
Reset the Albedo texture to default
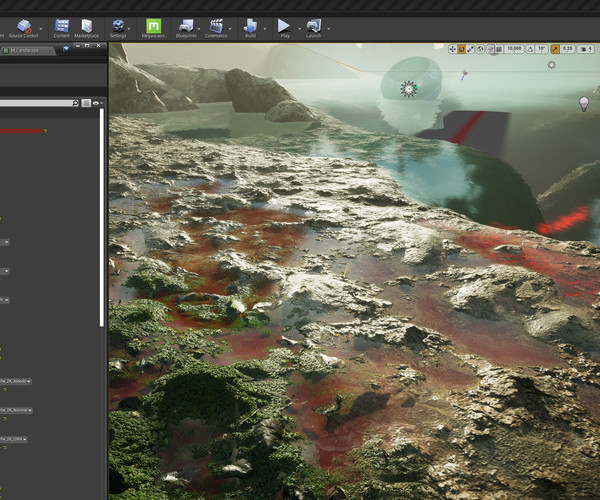(5, 389)
